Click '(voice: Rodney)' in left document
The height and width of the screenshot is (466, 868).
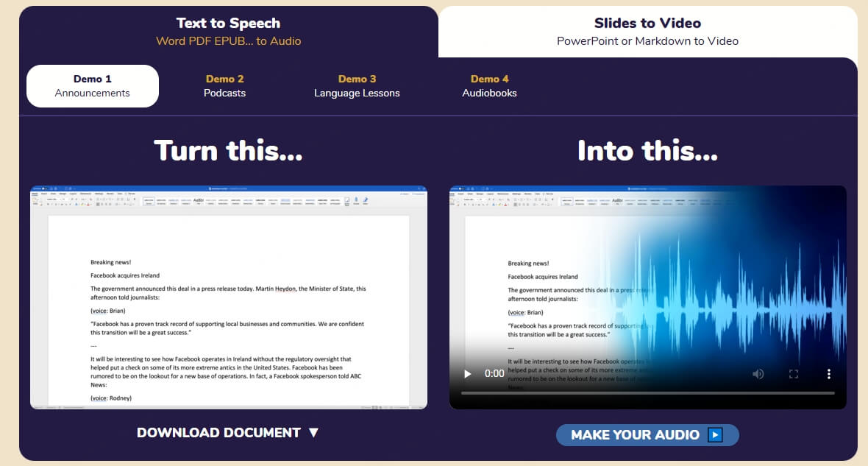tap(111, 398)
